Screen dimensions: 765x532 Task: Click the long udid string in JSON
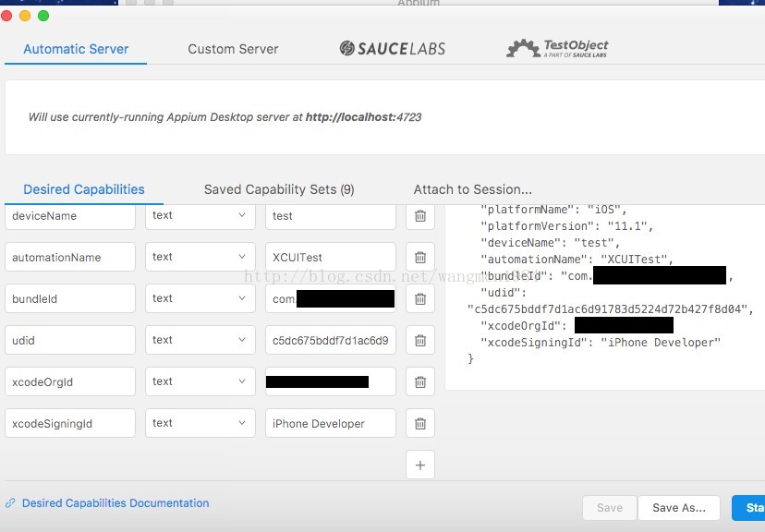tap(611, 309)
